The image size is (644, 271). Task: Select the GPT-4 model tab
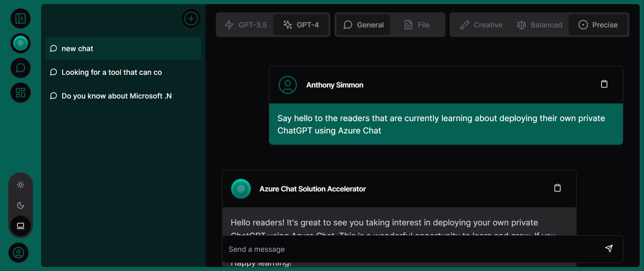[301, 25]
